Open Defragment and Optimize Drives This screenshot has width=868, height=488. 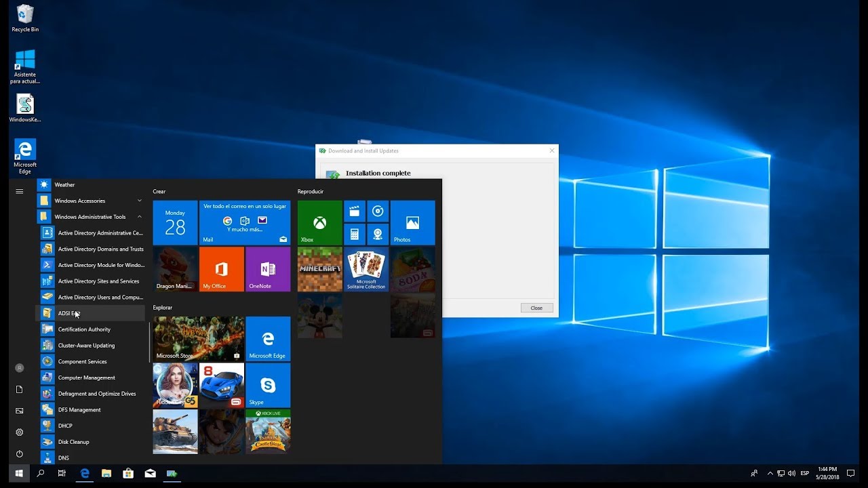point(91,393)
